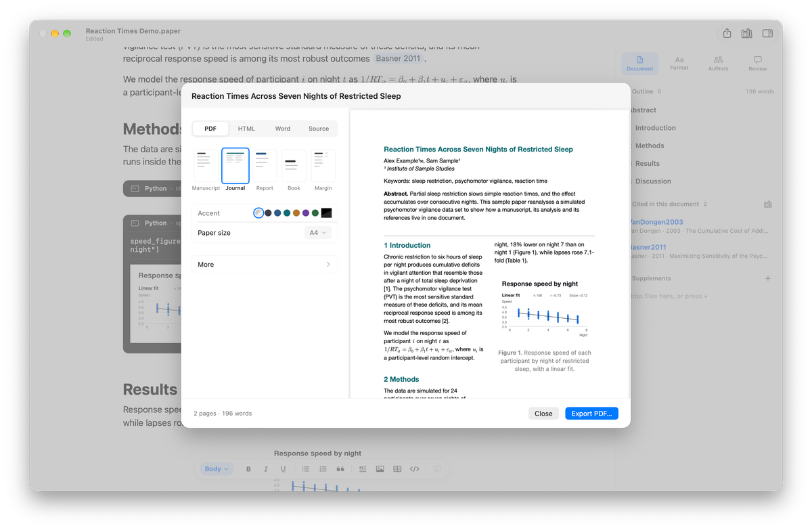The height and width of the screenshot is (530, 812).
Task: Select the purple accent swatch
Action: click(x=306, y=213)
